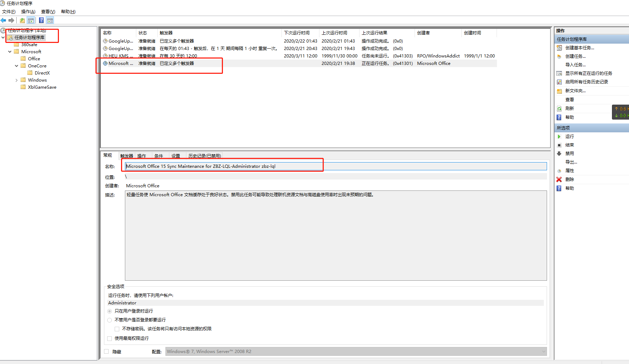Click the 禁用 down-arrow icon
Screen dimensions: 629x364
tap(559, 154)
